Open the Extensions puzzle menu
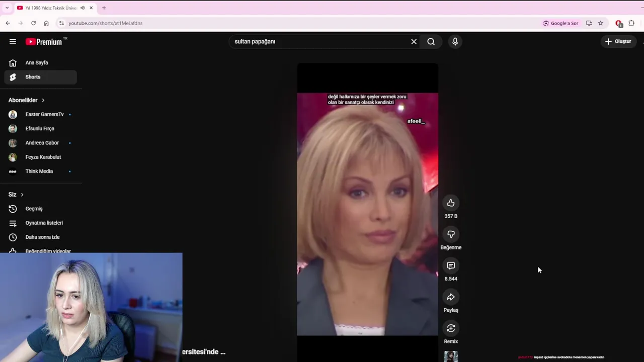 (x=631, y=23)
